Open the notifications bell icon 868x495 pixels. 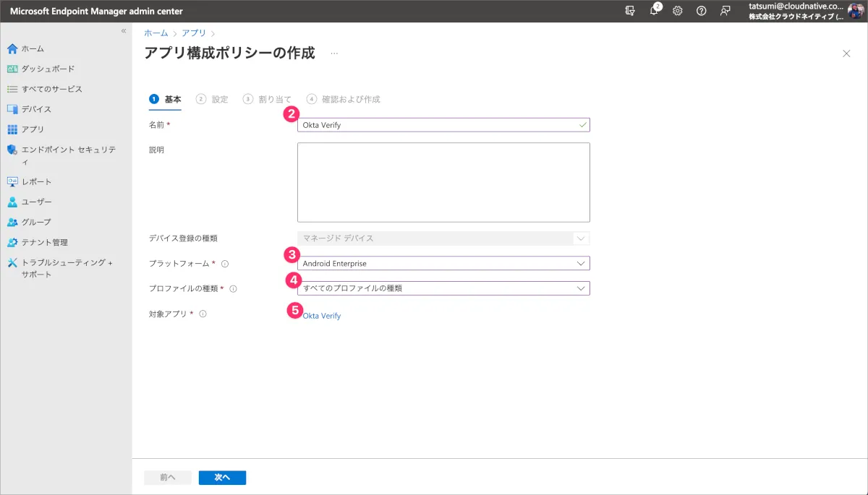coord(654,11)
